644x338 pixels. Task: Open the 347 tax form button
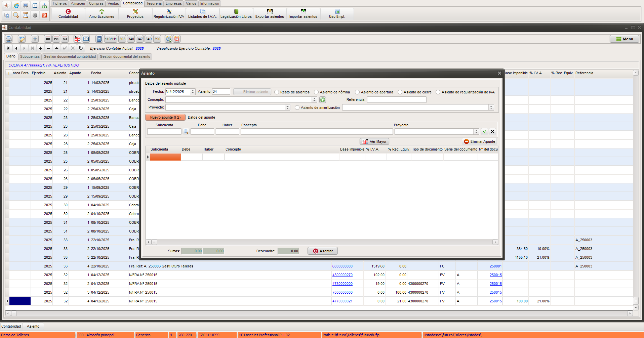point(140,39)
